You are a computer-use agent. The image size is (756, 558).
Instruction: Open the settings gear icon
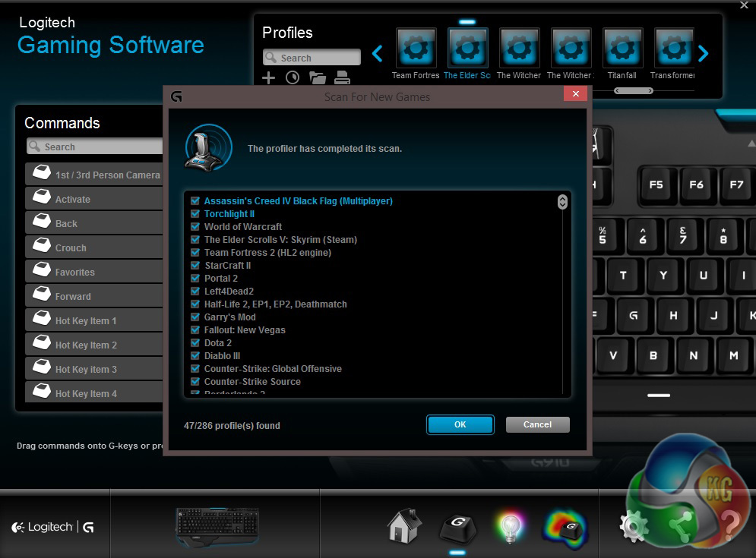[x=633, y=525]
